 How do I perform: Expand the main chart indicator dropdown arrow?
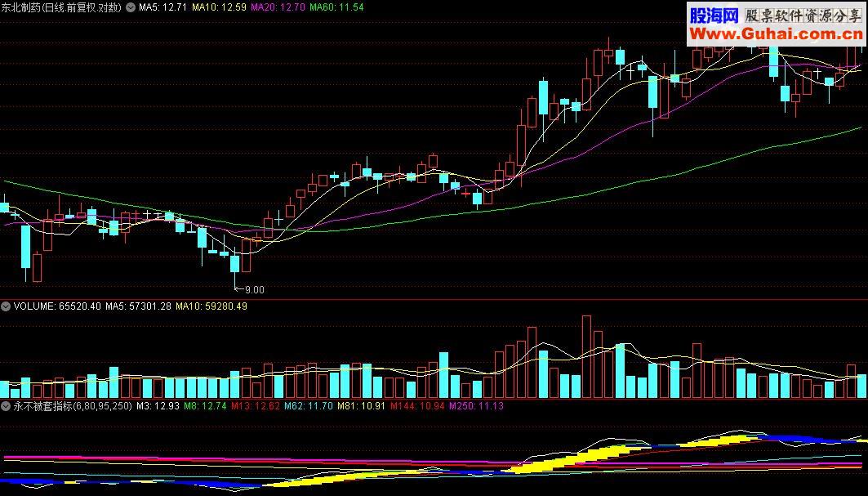(131, 7)
